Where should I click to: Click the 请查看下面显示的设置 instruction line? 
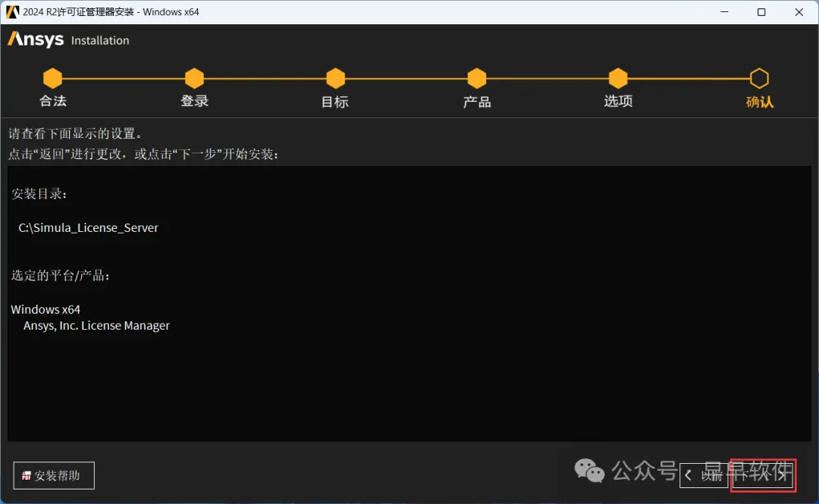[75, 133]
